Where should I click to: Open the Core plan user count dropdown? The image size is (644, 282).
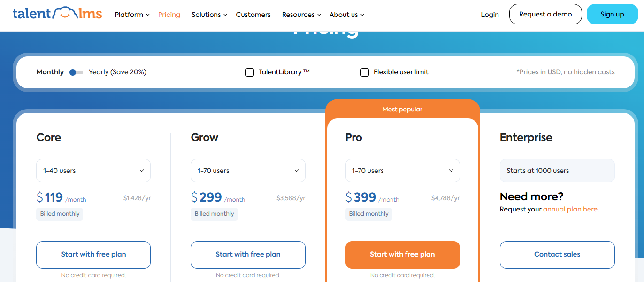point(93,170)
